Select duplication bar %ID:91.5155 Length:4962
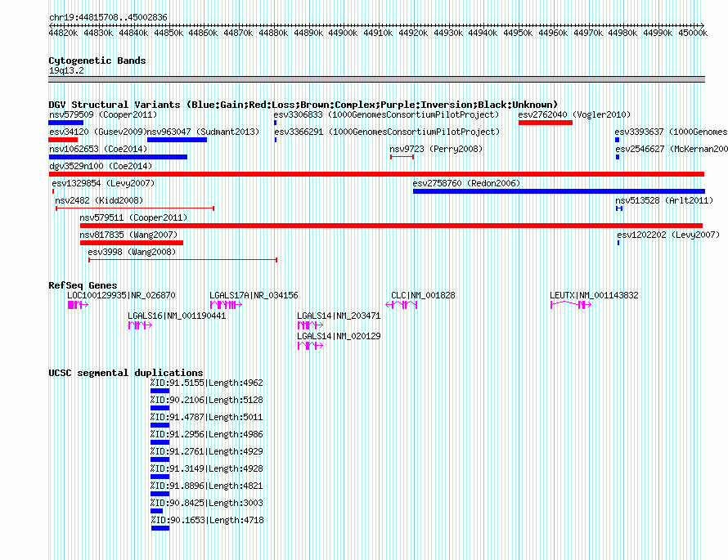 [x=160, y=391]
